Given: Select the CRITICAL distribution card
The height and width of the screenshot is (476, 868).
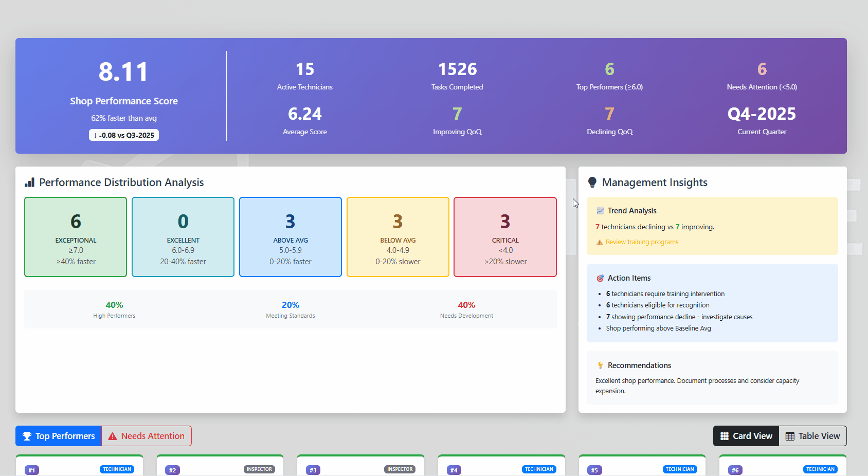Looking at the screenshot, I should point(504,237).
